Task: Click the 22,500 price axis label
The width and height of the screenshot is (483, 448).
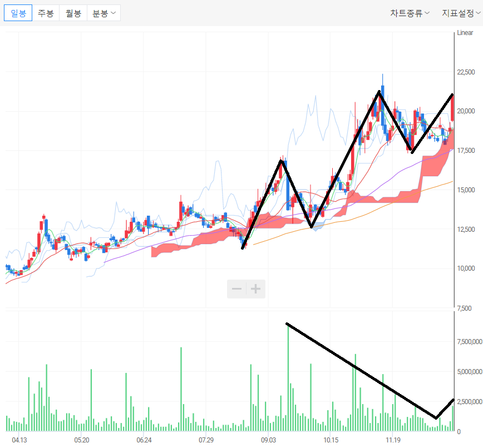Action: pos(466,72)
